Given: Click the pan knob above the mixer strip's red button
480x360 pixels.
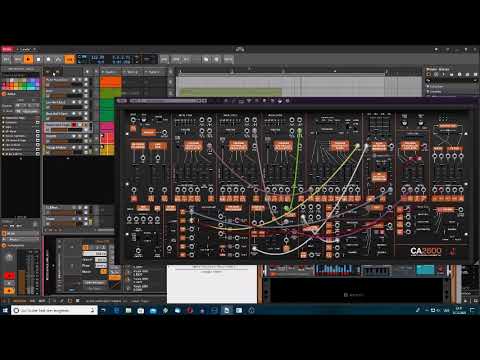Looking at the screenshot, I should [9, 258].
